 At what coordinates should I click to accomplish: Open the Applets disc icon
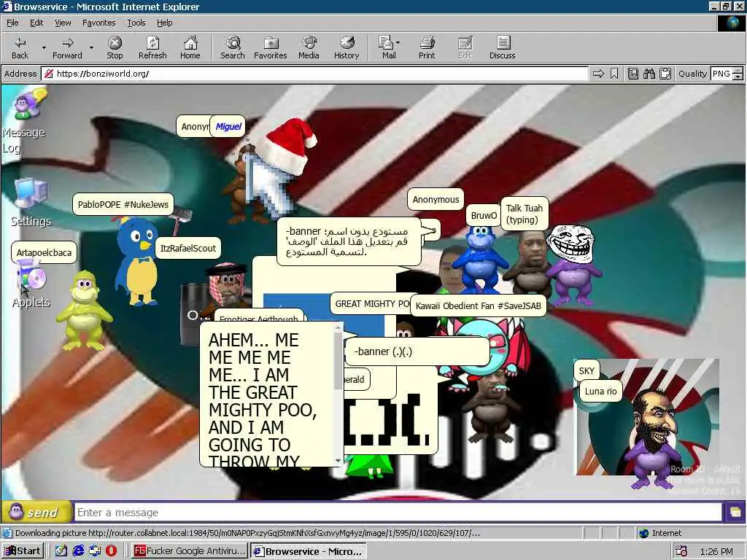click(31, 276)
